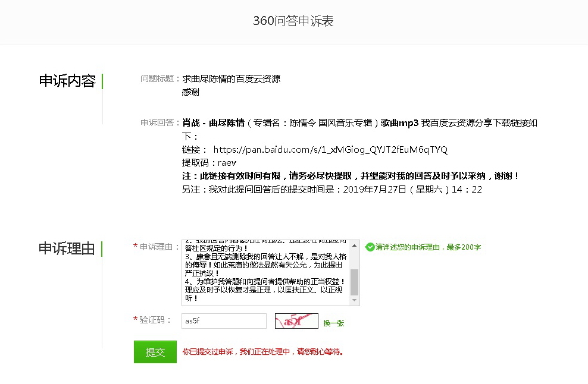The image size is (588, 384).
Task: Click the 申诉内容 section heading
Action: (67, 81)
